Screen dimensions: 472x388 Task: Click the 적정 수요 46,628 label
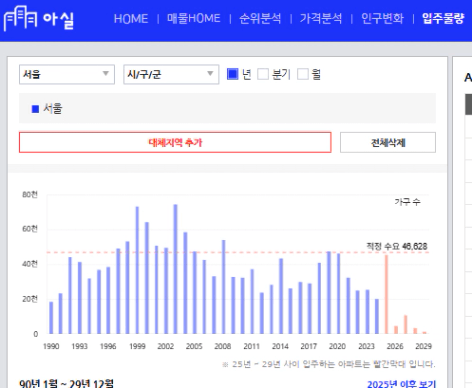coord(397,246)
